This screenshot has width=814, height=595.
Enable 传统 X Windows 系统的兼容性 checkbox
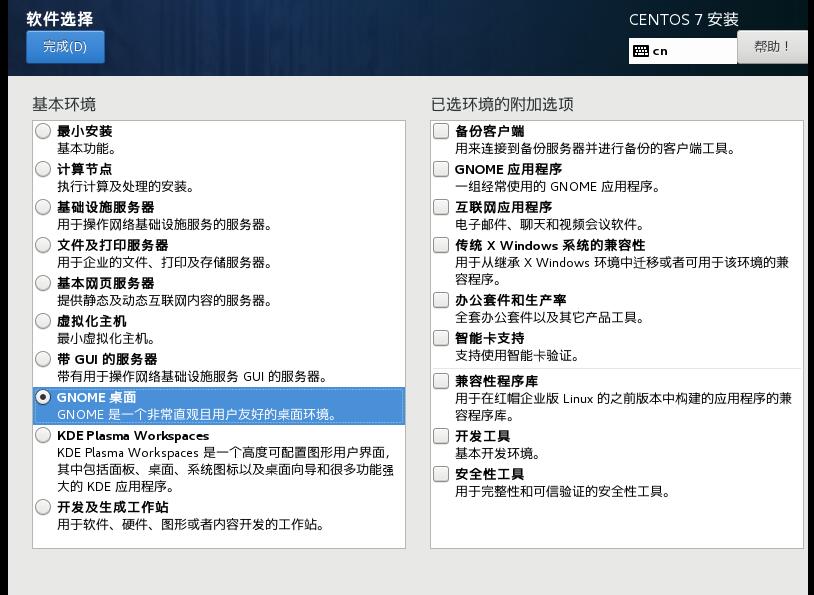point(441,245)
